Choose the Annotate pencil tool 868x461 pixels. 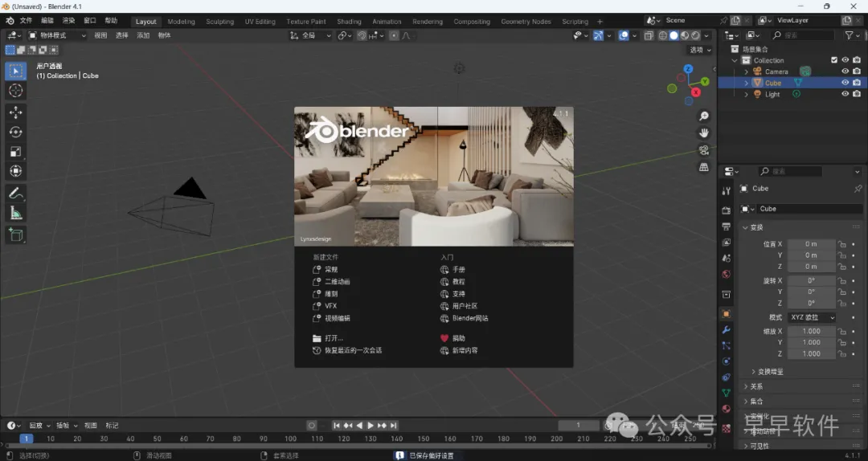(x=15, y=193)
